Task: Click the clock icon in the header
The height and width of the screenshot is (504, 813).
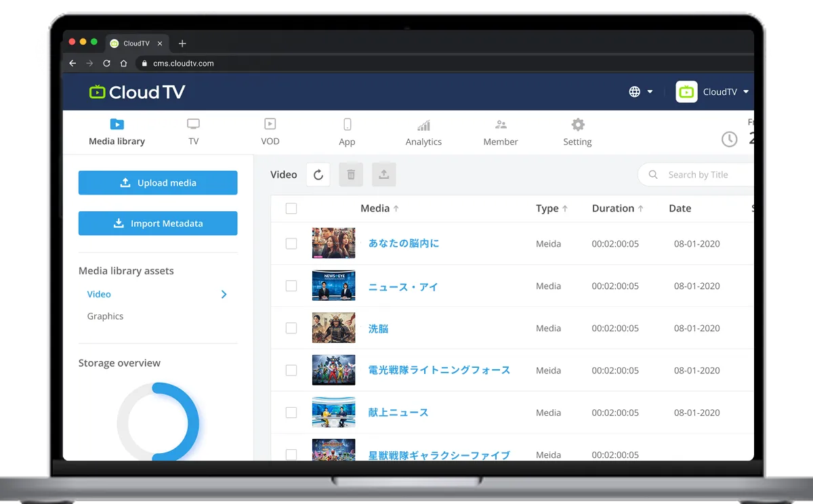Action: tap(729, 139)
